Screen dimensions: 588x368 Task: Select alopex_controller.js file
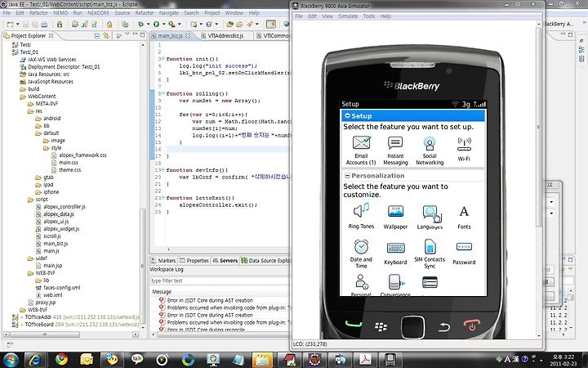[65, 207]
